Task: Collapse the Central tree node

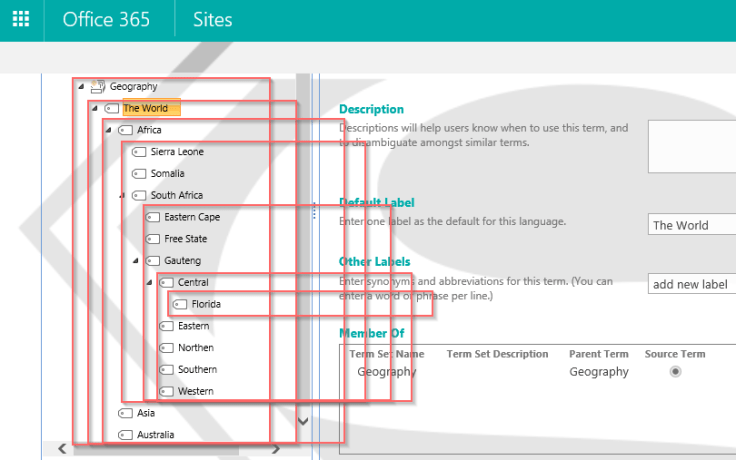Action: pyautogui.click(x=149, y=283)
